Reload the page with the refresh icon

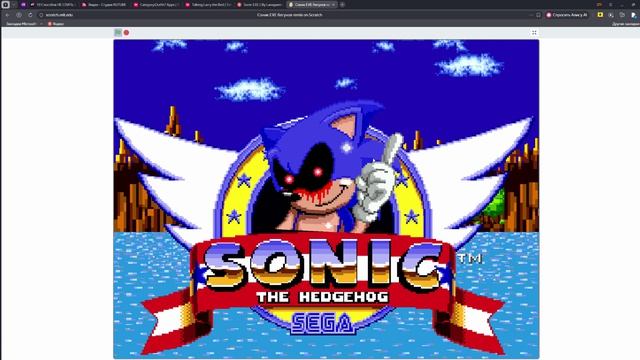pos(30,15)
